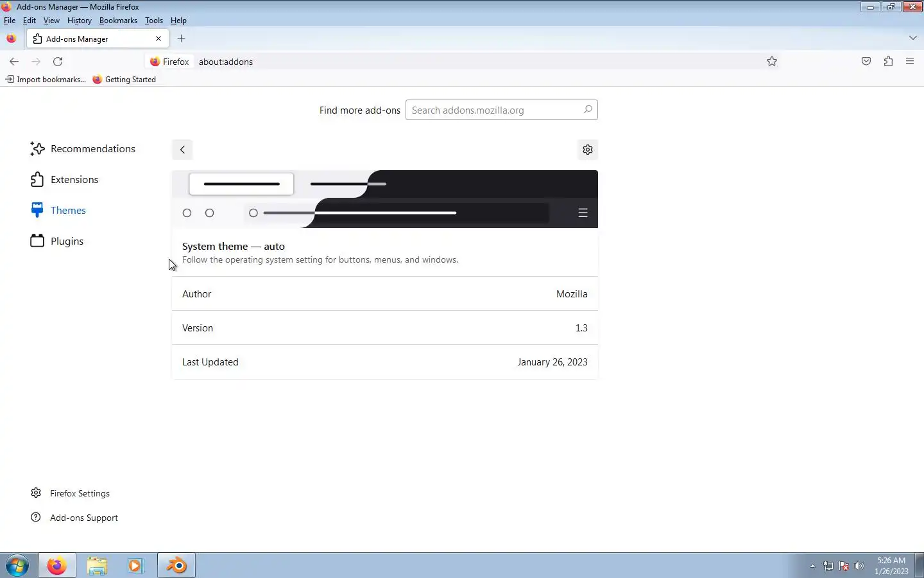The width and height of the screenshot is (924, 578).
Task: Click the January 26, 2023 date value
Action: tap(552, 362)
